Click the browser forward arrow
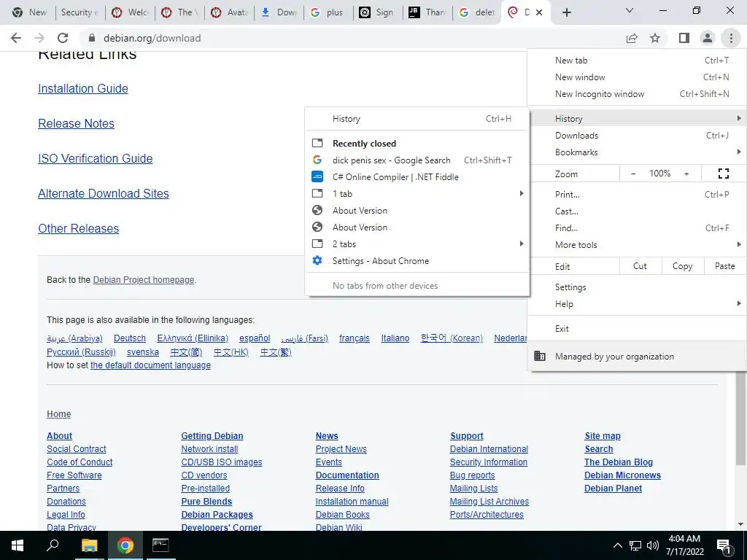The width and height of the screenshot is (747, 560). click(39, 38)
